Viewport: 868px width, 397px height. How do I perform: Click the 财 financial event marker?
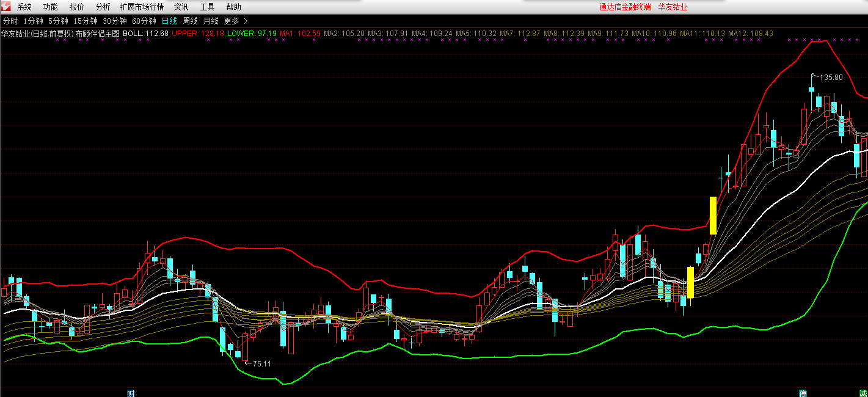click(130, 393)
